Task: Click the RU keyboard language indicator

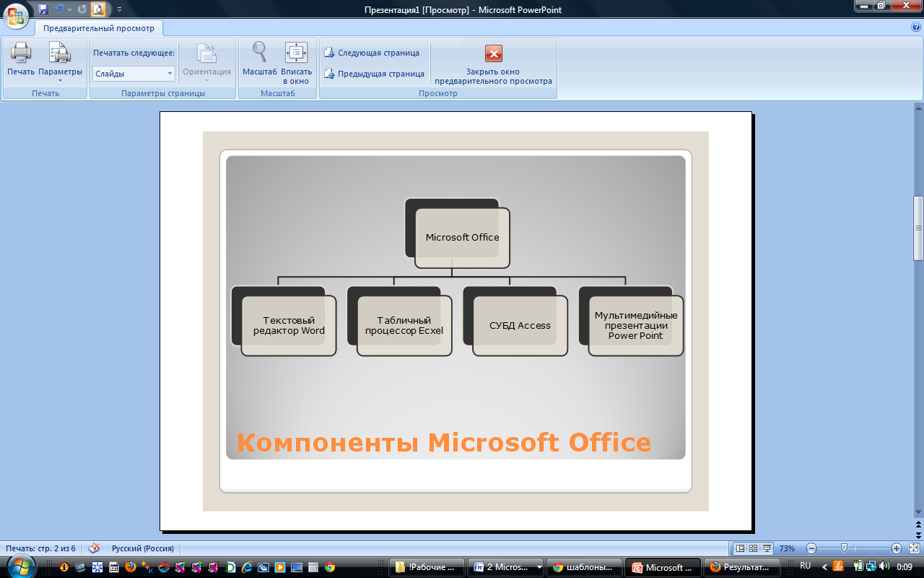Action: pyautogui.click(x=806, y=566)
